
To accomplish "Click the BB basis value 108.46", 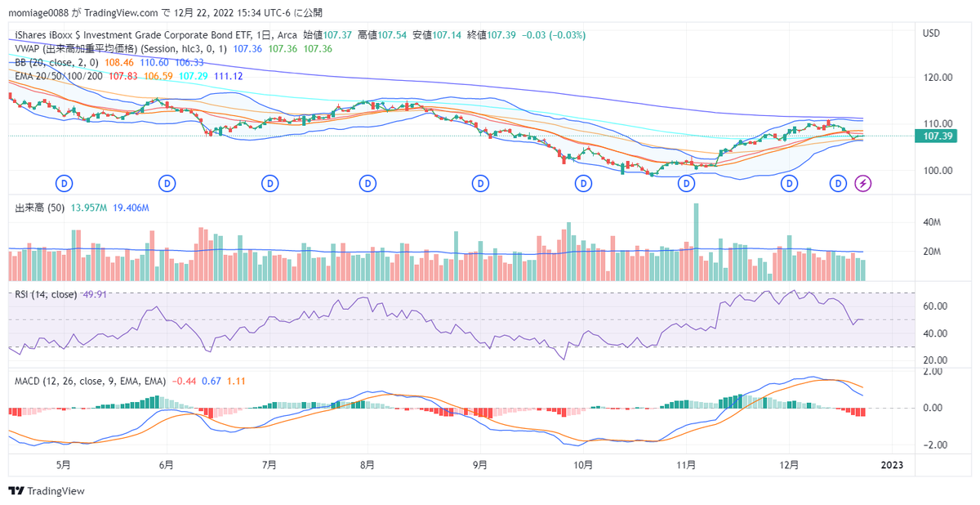I will [120, 62].
